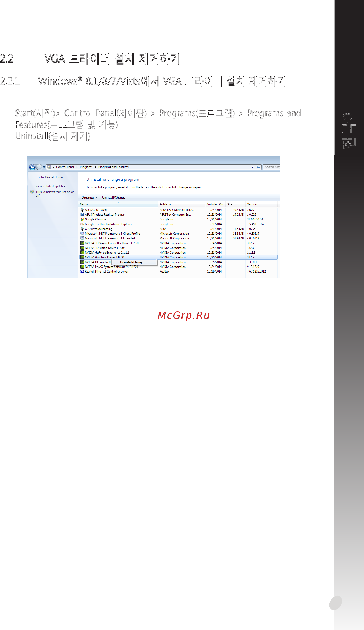Select NVIDIA 3D Vision Controller Driver 337.50
This screenshot has height=630, width=364.
pyautogui.click(x=178, y=243)
